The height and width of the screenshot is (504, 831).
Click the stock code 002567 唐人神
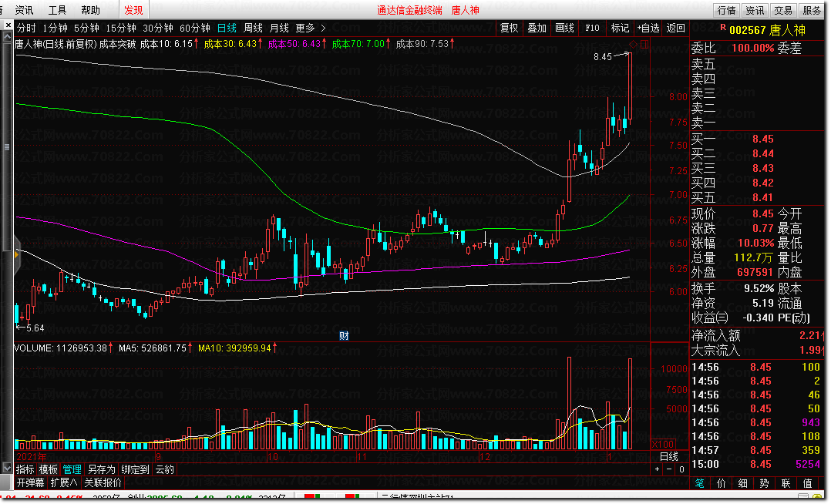click(767, 30)
